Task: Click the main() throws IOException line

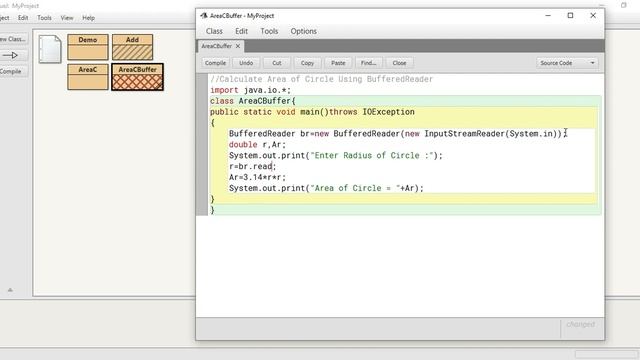Action: (x=312, y=112)
